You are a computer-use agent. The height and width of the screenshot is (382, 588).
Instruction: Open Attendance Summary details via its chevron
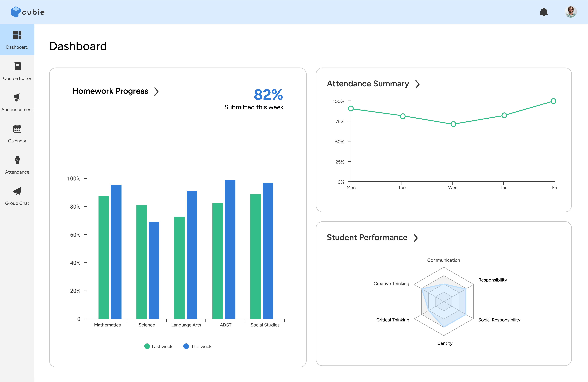418,84
